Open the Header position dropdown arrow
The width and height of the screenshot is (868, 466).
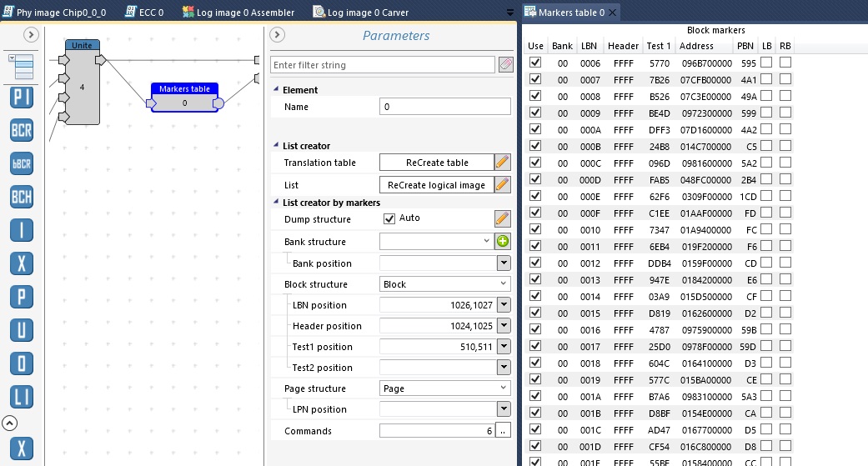[x=503, y=326]
